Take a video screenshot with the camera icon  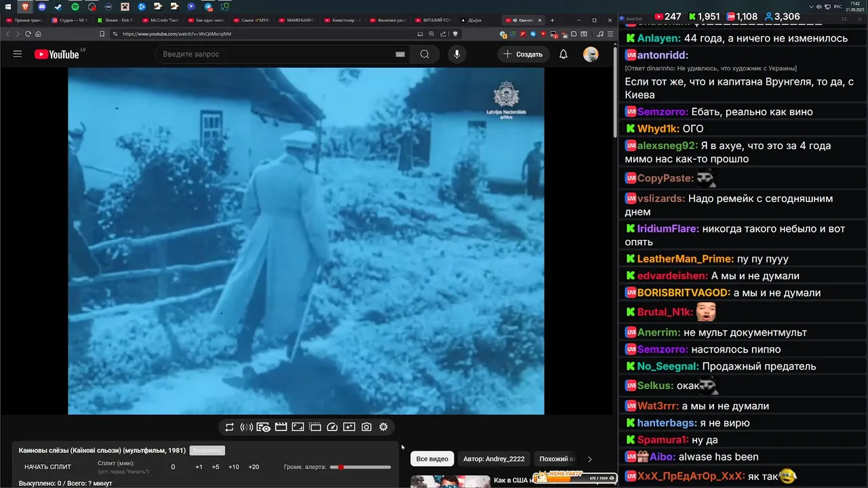coord(366,427)
